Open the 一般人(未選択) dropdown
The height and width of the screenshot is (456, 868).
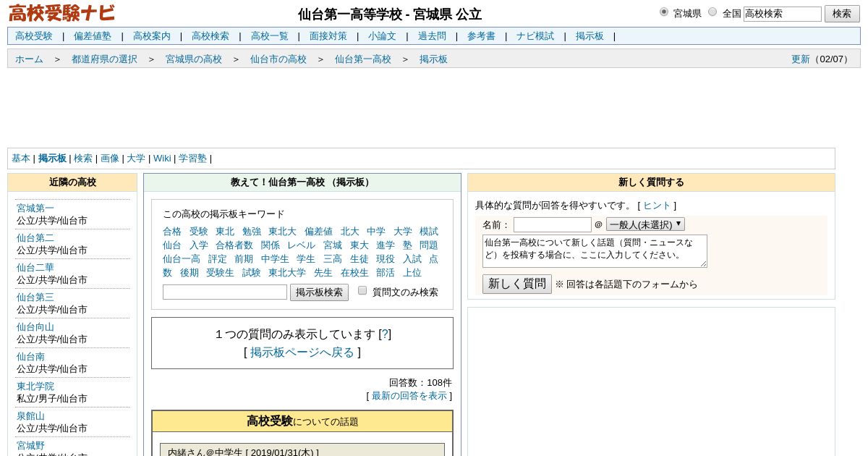645,224
